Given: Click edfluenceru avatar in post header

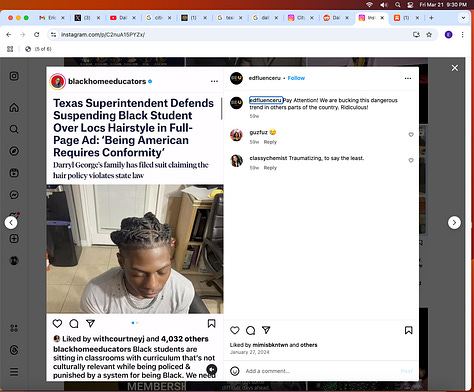Looking at the screenshot, I should pos(236,78).
